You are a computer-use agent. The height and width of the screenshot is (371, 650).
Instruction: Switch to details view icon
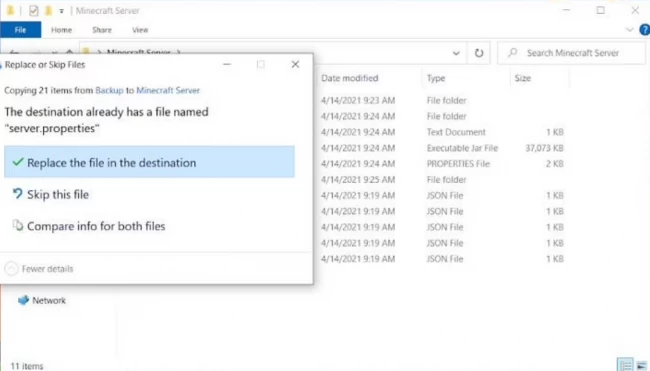tap(625, 365)
